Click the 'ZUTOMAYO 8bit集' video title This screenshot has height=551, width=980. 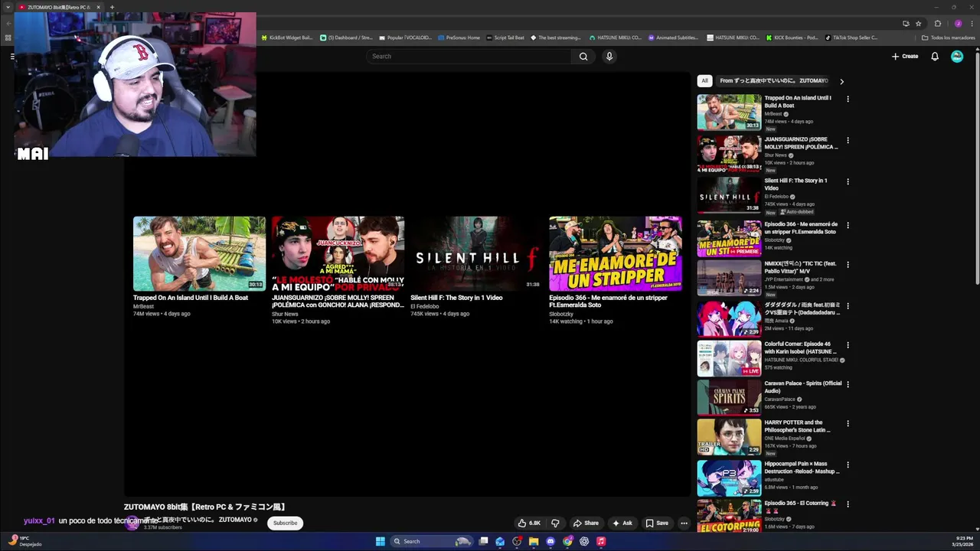coord(204,507)
